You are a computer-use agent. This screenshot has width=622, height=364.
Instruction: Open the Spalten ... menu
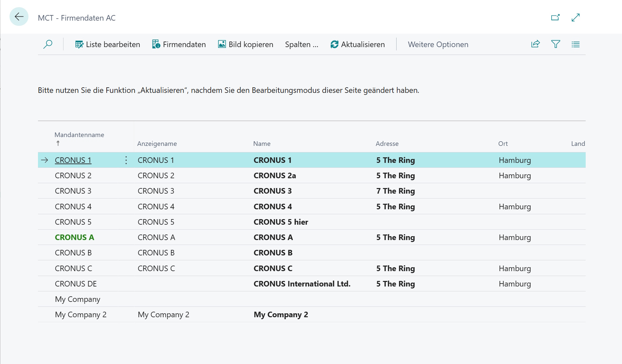pyautogui.click(x=301, y=44)
